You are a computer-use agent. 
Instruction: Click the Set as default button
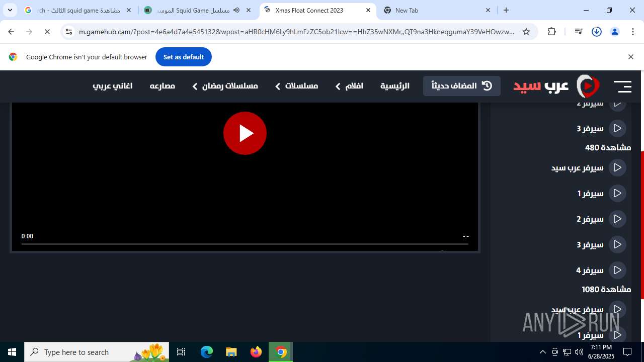coord(184,57)
